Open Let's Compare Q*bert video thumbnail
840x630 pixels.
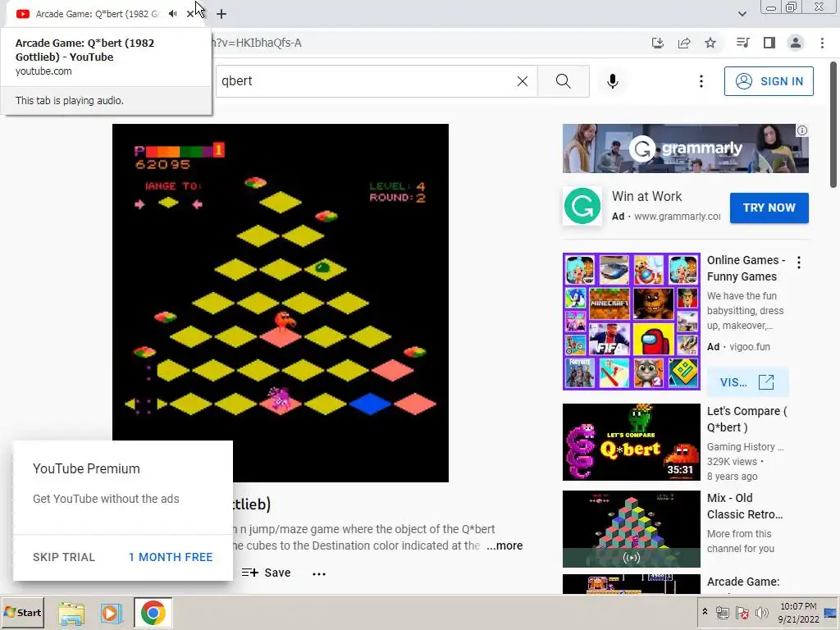631,442
